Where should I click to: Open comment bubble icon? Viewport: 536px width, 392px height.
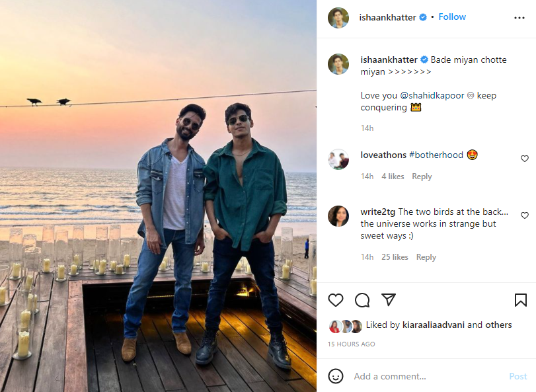[x=362, y=300]
